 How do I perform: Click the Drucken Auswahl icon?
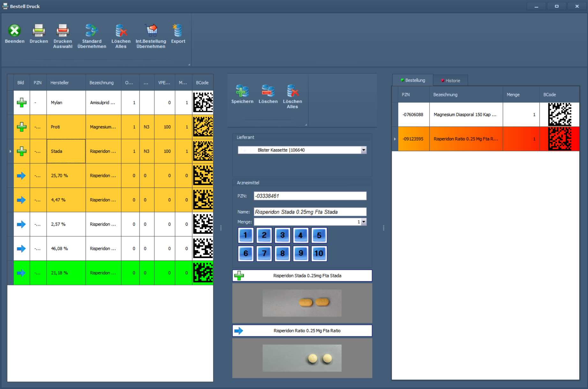click(63, 31)
